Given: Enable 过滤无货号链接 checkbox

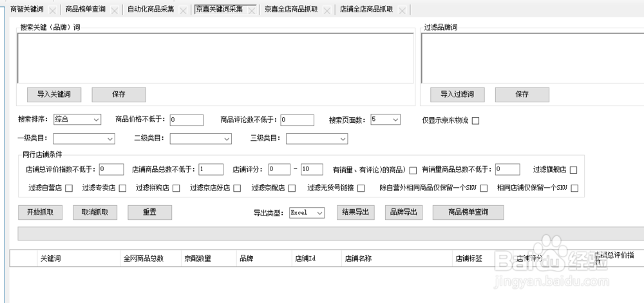Looking at the screenshot, I should (361, 188).
